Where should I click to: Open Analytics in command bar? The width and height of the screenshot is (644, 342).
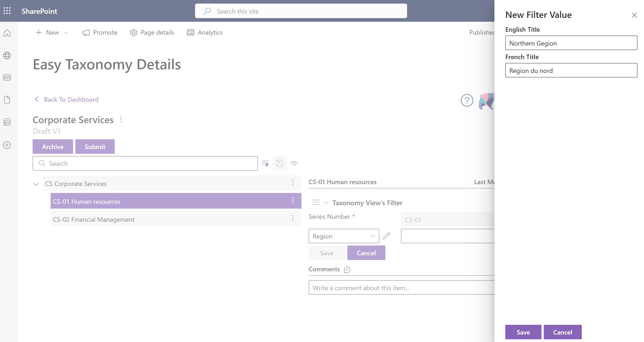pos(205,33)
